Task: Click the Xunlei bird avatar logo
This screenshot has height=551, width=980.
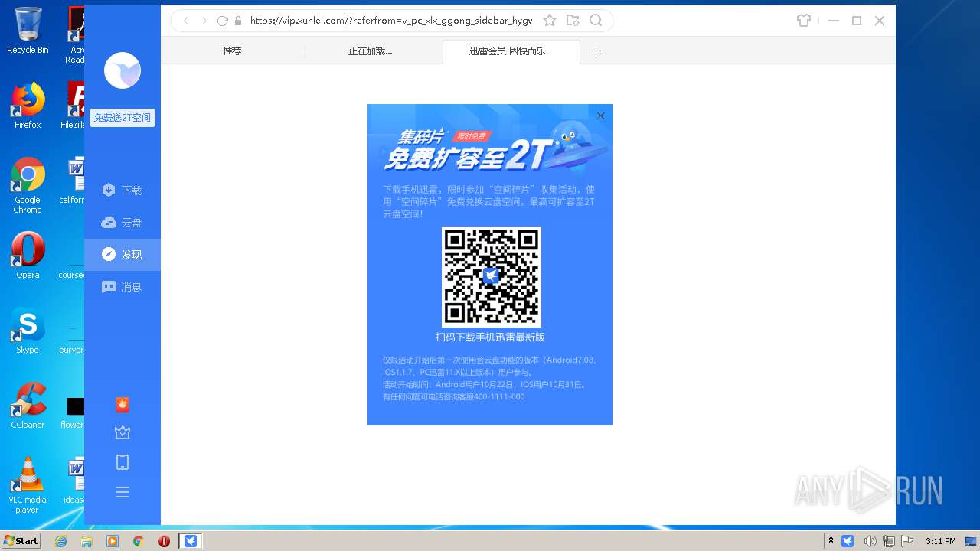Action: pyautogui.click(x=122, y=71)
